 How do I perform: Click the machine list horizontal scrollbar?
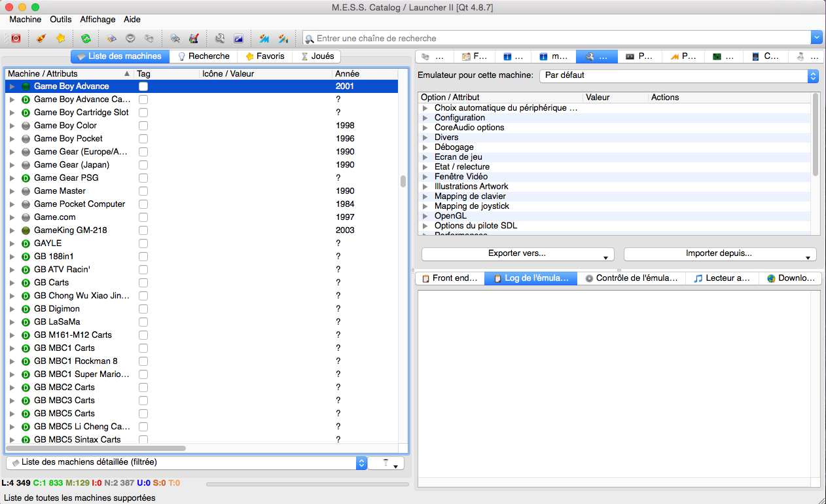[x=96, y=448]
